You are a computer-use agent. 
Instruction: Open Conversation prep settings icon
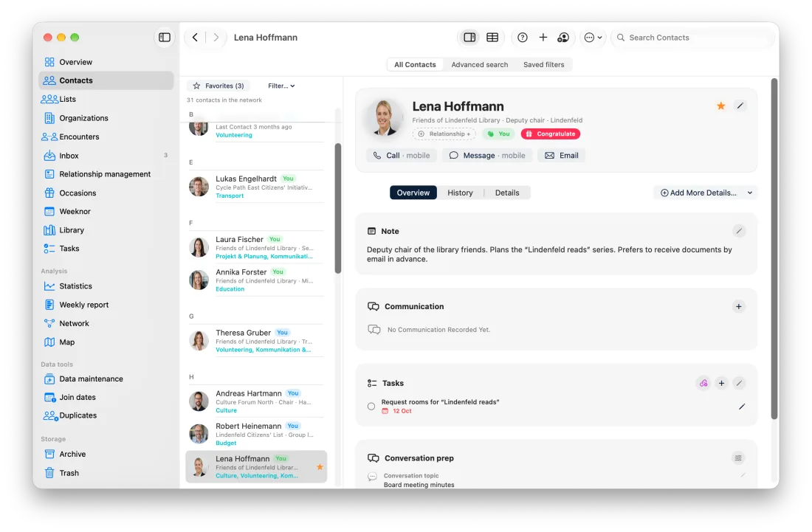(738, 458)
